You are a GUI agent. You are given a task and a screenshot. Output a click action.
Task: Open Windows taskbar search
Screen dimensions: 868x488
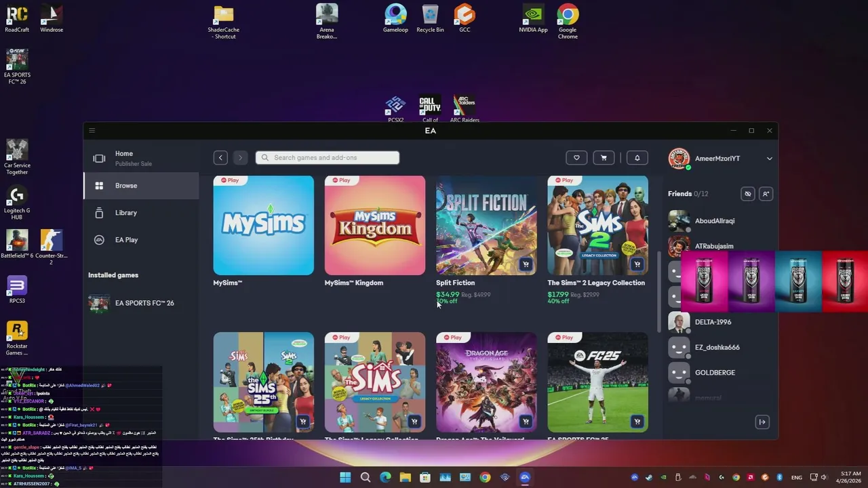point(366,478)
